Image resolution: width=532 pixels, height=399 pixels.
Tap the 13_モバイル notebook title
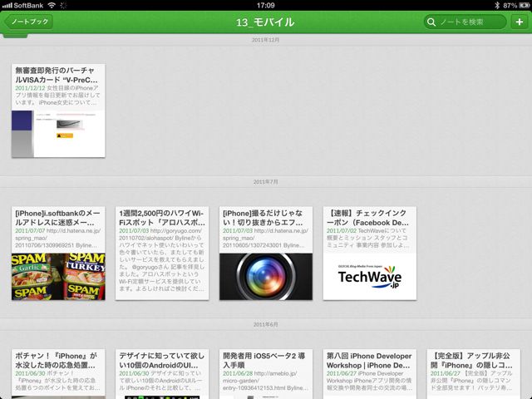[x=265, y=22]
